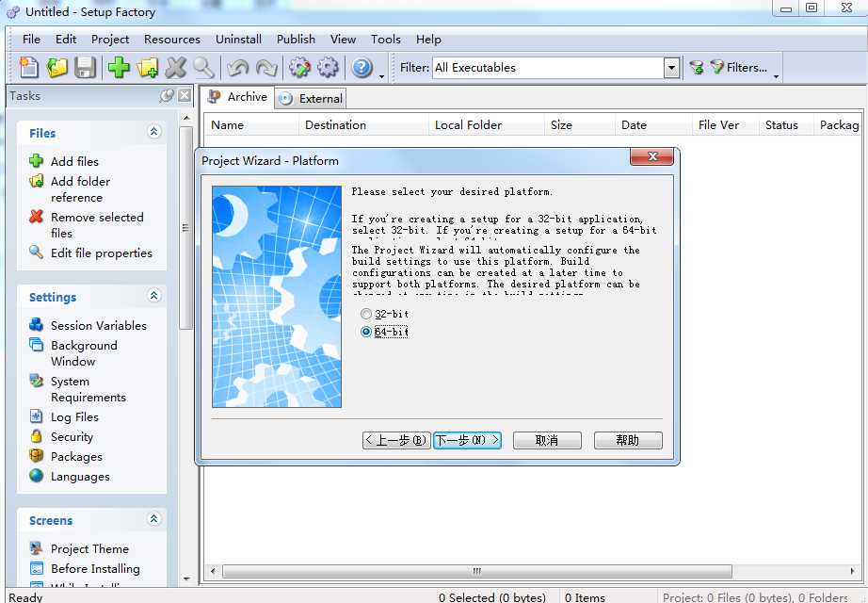This screenshot has width=868, height=603.
Task: Switch to the External tab
Action: click(x=311, y=99)
